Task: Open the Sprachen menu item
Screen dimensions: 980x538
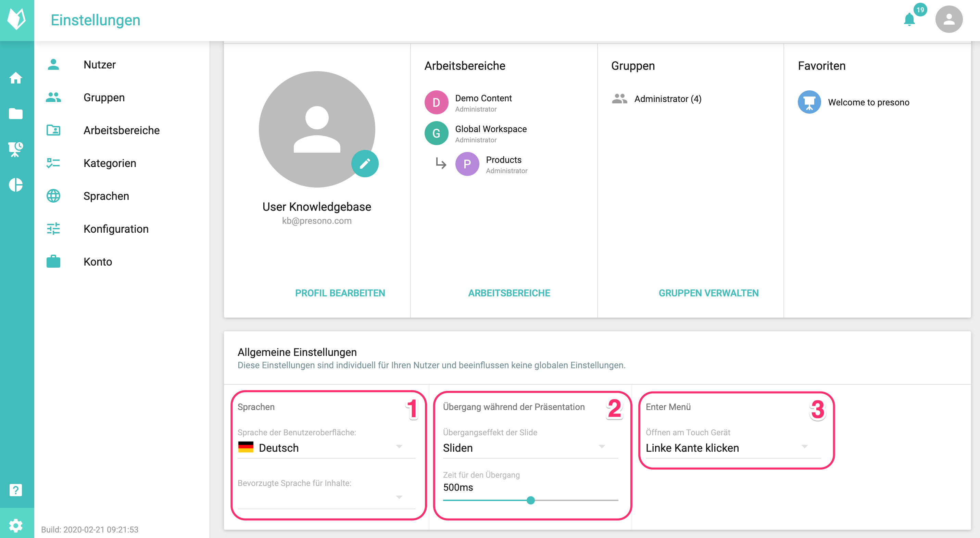Action: (x=106, y=196)
